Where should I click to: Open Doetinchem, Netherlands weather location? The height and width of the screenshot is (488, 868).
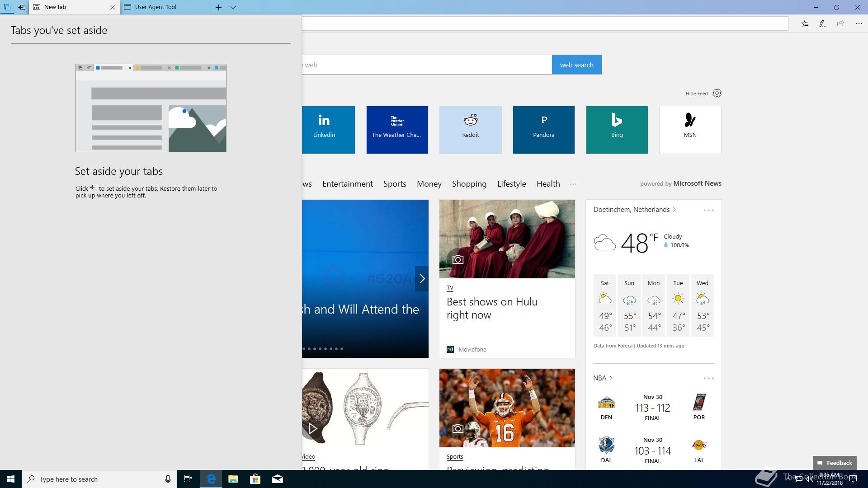[635, 210]
